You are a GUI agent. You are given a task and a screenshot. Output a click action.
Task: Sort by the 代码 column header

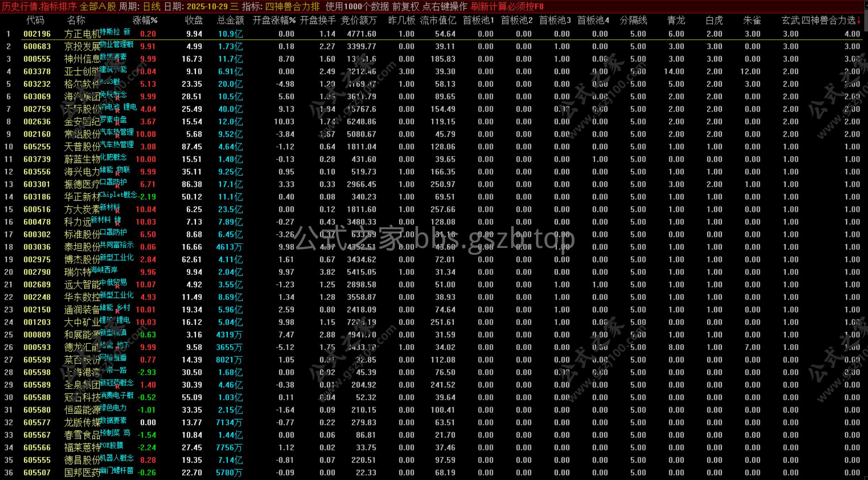35,20
